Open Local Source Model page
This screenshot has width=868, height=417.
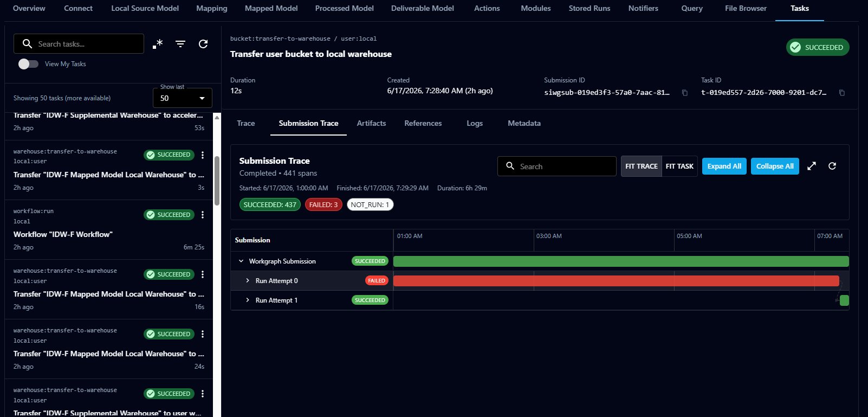[x=145, y=8]
